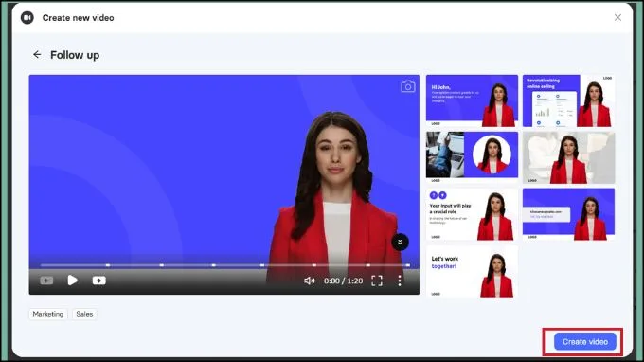Select the Marketing tag
Viewport: 644px width, 362px height.
point(48,314)
